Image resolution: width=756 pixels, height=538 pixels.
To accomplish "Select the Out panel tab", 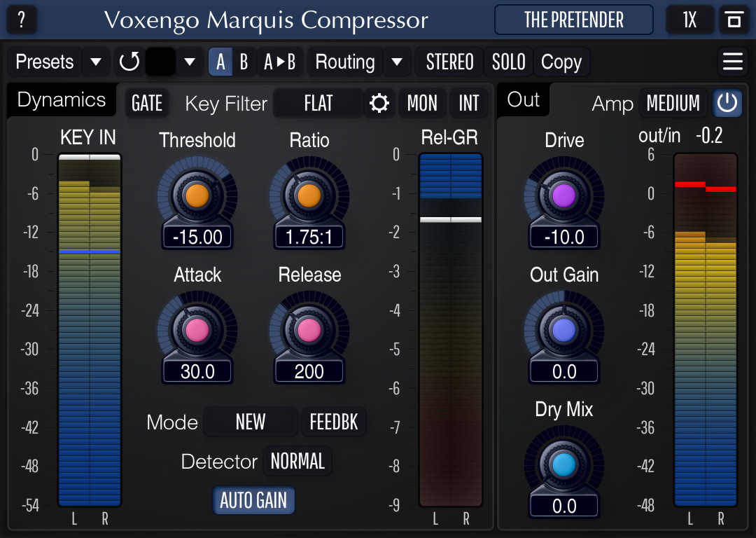I will click(x=522, y=99).
